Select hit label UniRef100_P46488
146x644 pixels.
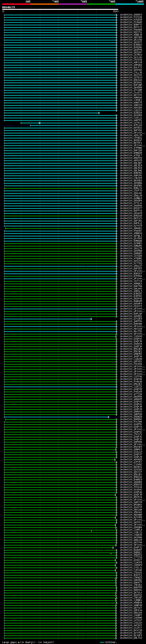[131, 30]
